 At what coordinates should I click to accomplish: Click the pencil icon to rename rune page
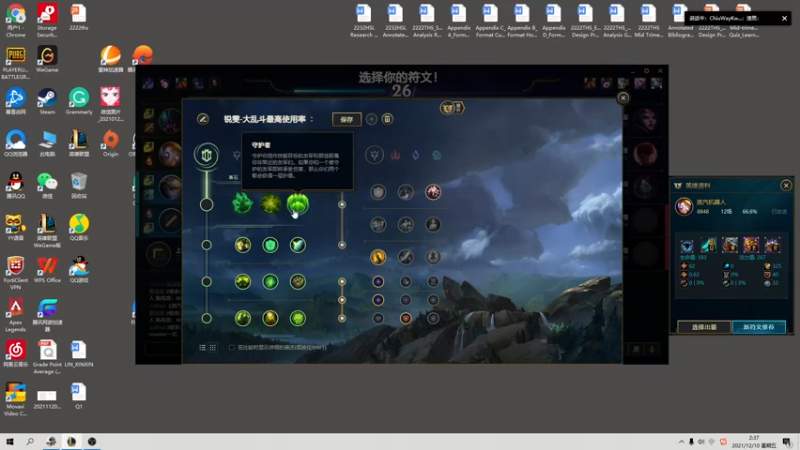click(203, 119)
